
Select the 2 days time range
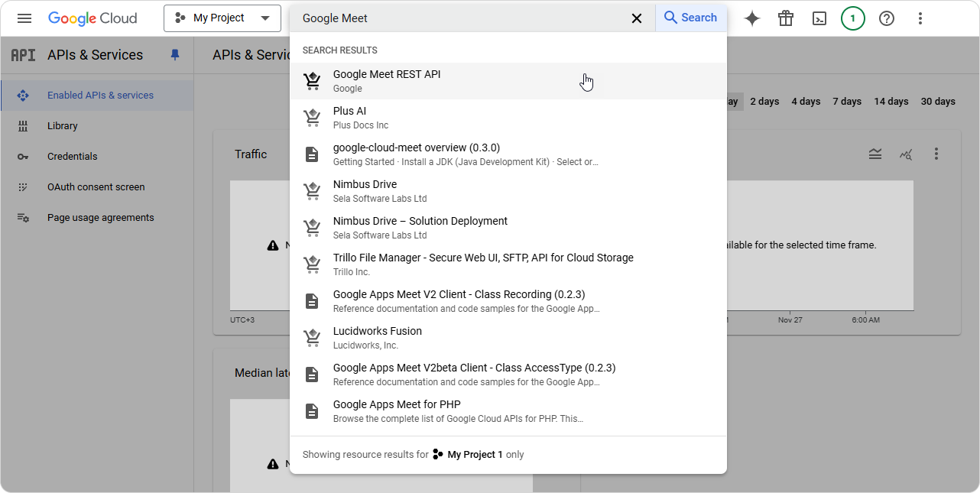pos(764,102)
